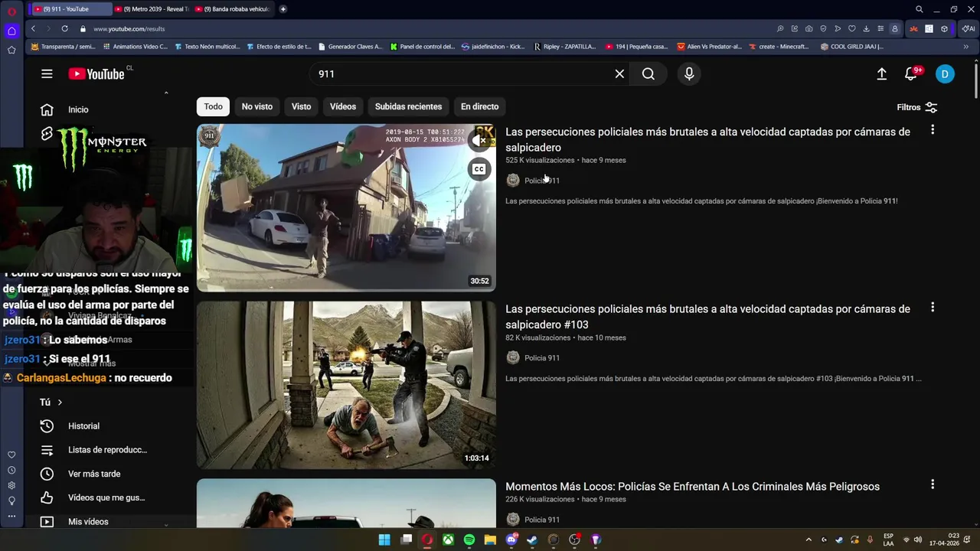
Task: Toggle captions CC on first video preview
Action: (x=479, y=169)
